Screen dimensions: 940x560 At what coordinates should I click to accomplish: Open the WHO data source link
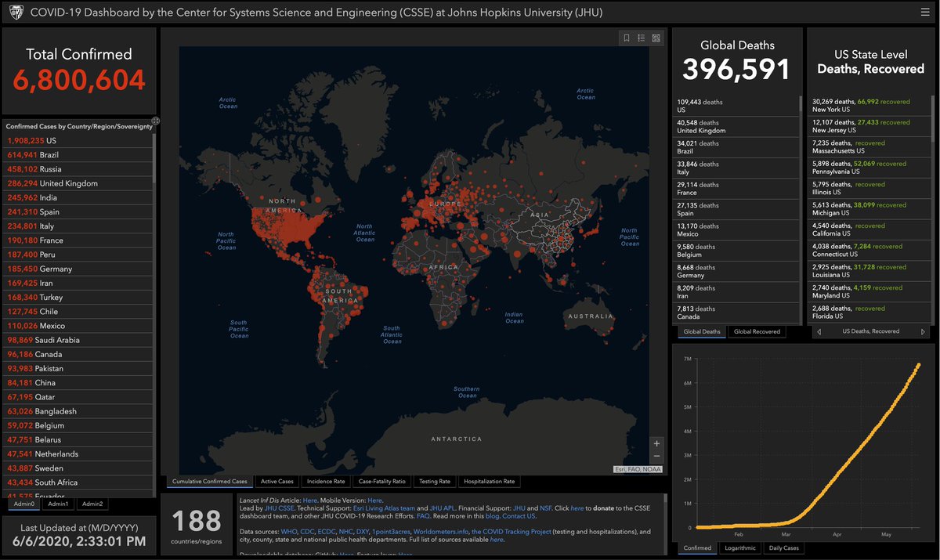tap(288, 532)
